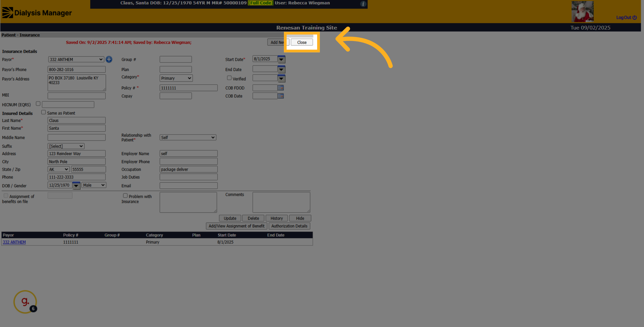
Task: Open the Payor dropdown
Action: click(x=76, y=59)
